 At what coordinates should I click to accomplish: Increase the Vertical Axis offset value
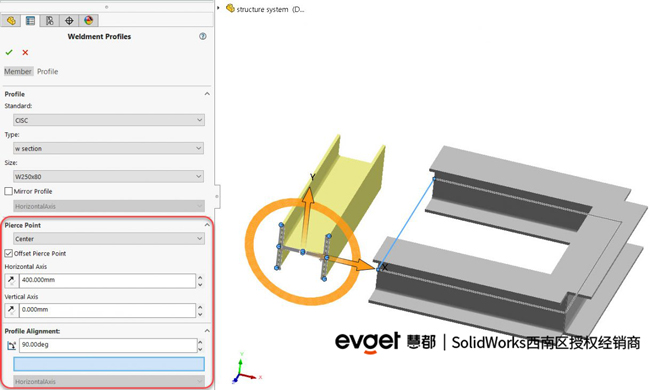[200, 308]
